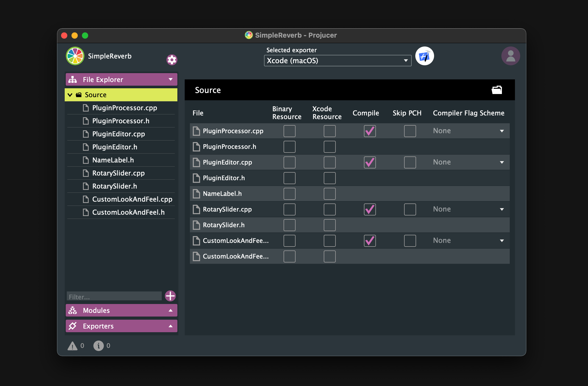This screenshot has width=588, height=386.
Task: Check Binary Resource for RotarySlider.h
Action: point(289,225)
